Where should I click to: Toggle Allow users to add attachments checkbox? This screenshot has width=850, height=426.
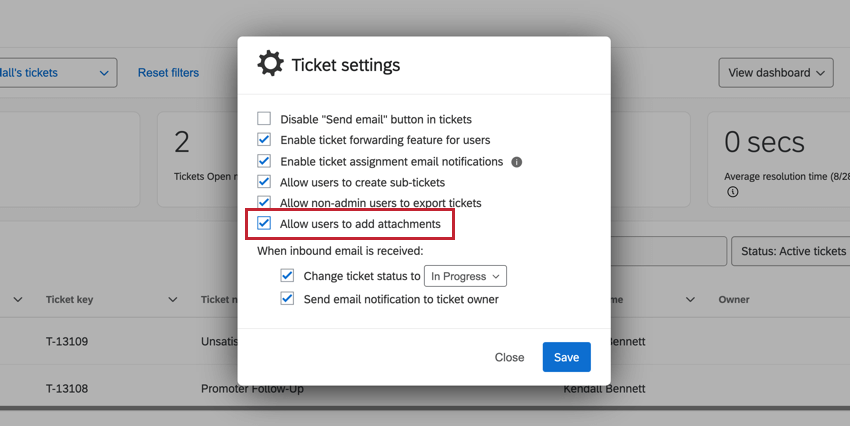tap(264, 224)
